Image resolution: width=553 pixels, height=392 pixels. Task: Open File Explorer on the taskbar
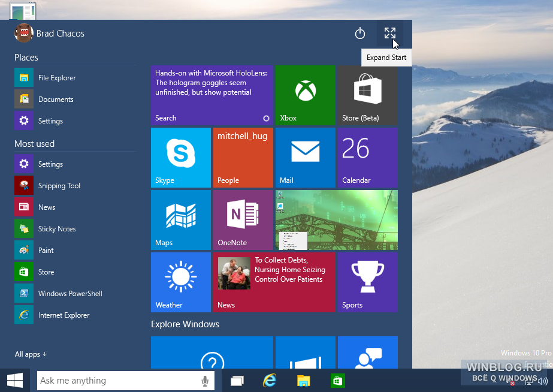303,381
